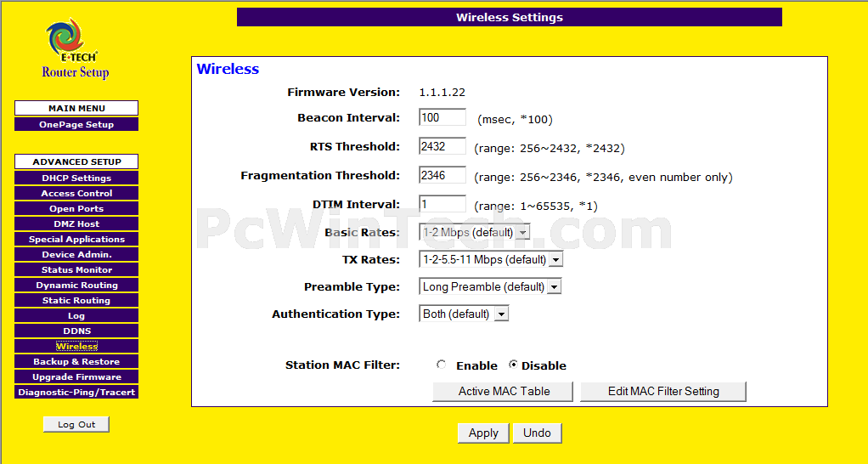The image size is (868, 464).
Task: Open Static Routing settings
Action: [76, 301]
